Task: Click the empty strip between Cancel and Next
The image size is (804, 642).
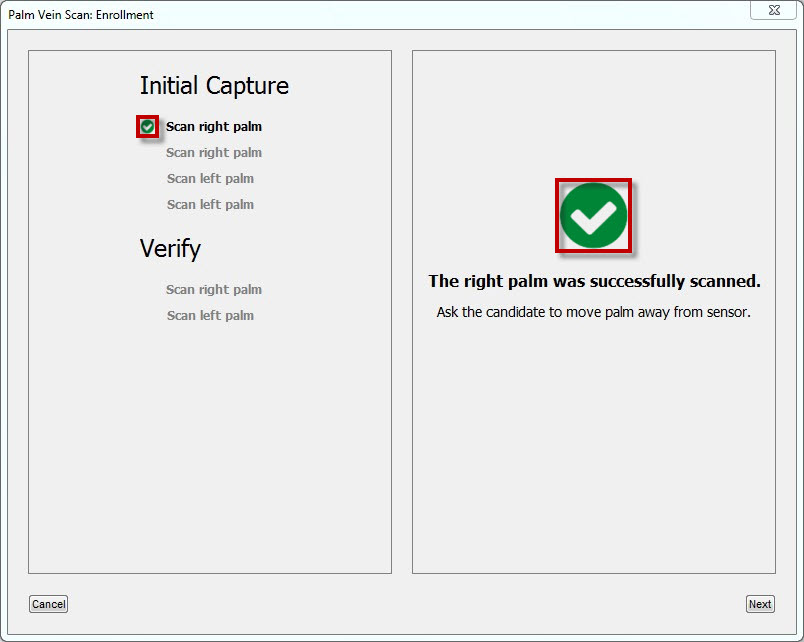Action: (x=400, y=604)
